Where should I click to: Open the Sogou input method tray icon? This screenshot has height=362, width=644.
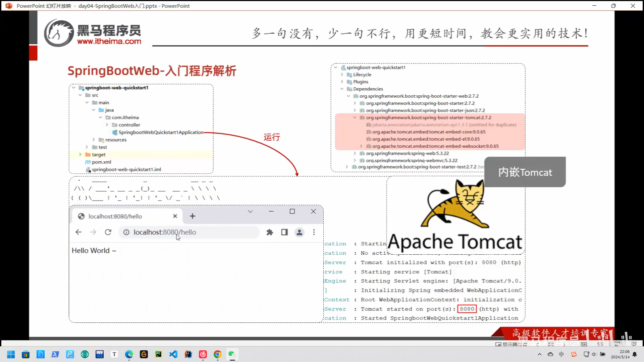tap(574, 354)
